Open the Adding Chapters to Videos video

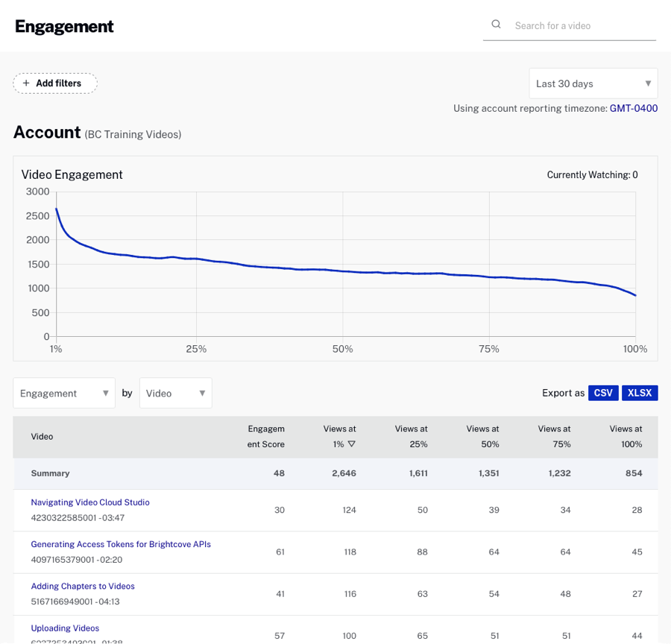[82, 586]
